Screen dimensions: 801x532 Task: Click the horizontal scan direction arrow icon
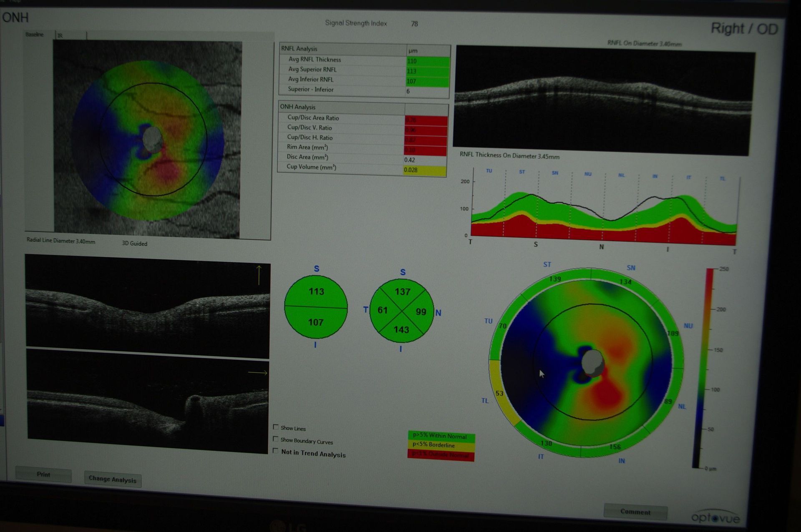pos(257,372)
